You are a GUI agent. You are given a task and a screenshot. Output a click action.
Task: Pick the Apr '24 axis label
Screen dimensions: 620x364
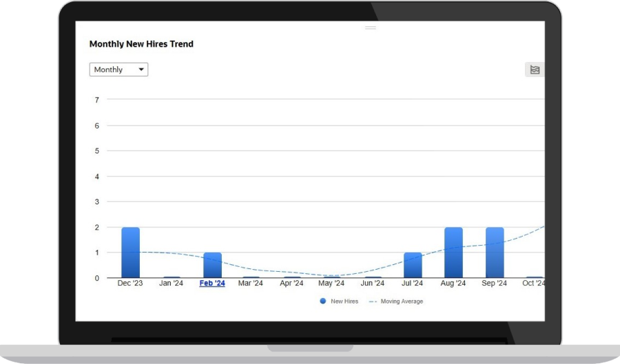click(x=291, y=283)
